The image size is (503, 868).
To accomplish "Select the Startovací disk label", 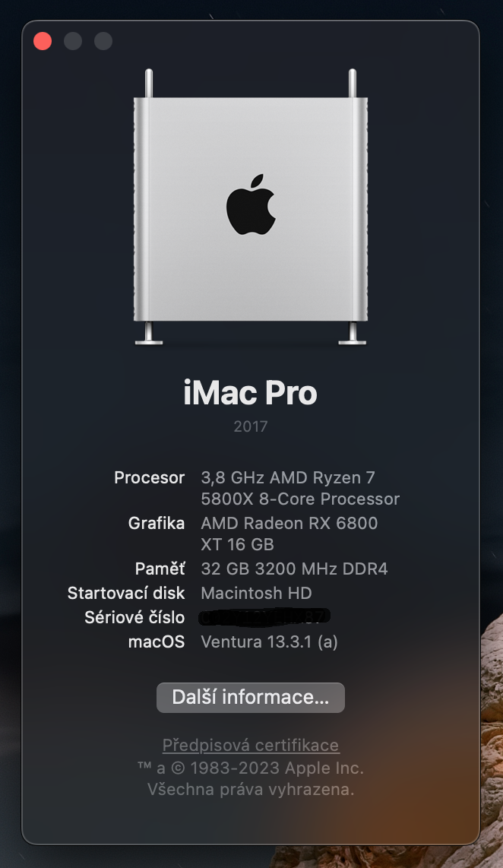I will point(126,593).
